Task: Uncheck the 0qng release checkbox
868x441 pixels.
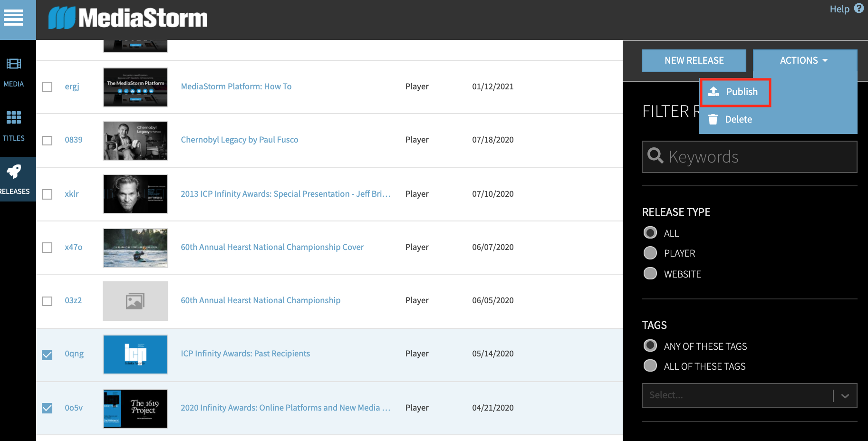Action: click(x=47, y=354)
